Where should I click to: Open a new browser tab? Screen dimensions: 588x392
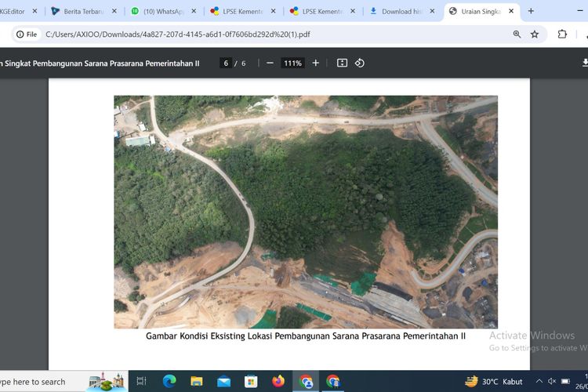click(x=531, y=12)
